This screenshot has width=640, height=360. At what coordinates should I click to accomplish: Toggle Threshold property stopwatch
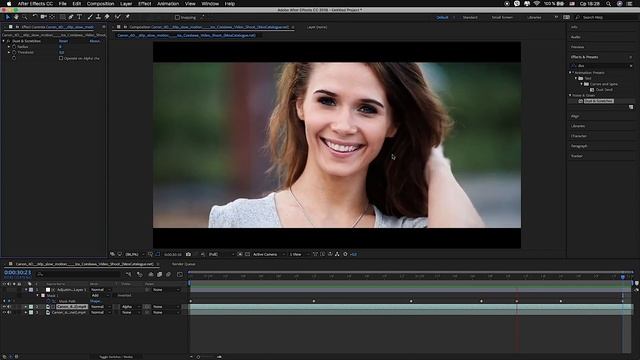(14, 53)
